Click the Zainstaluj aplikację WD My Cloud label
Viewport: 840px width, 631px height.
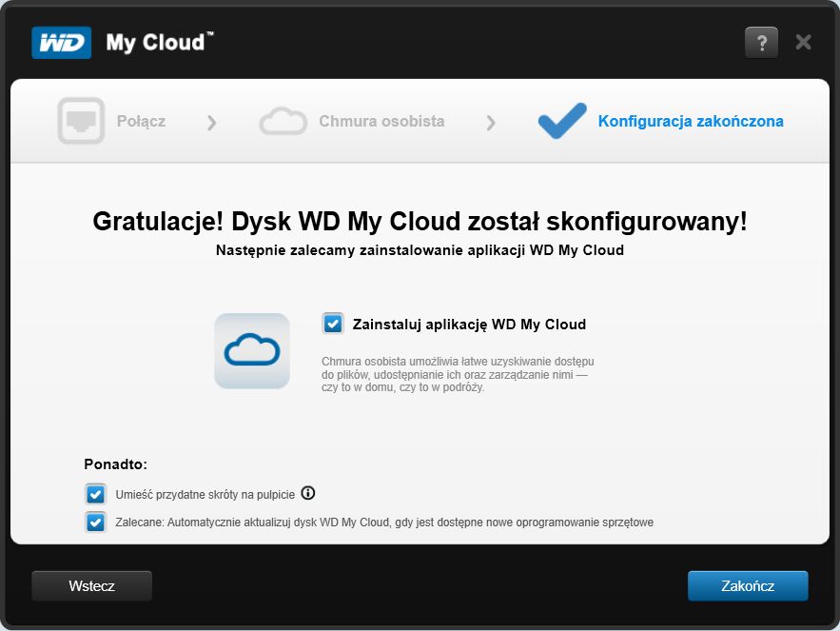[x=469, y=325]
